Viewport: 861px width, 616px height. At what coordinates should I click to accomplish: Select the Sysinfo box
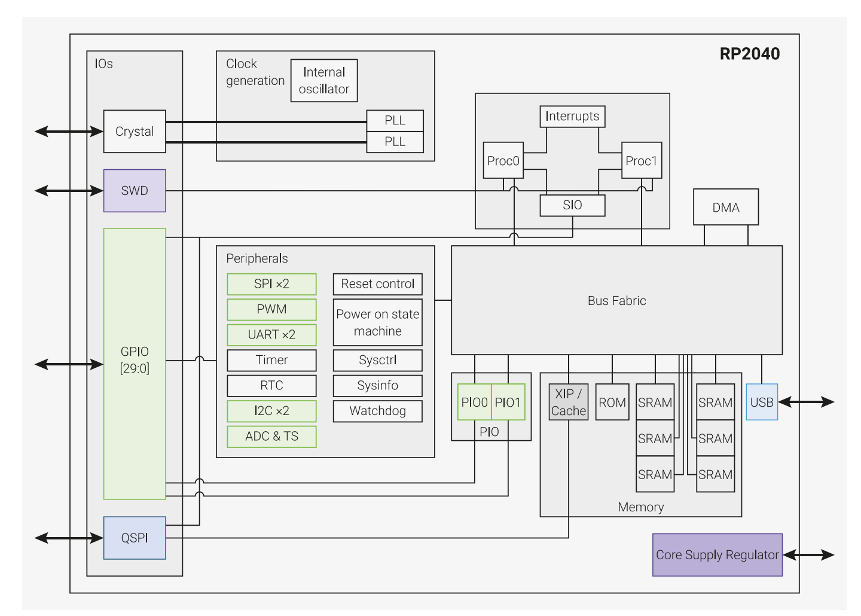(377, 386)
